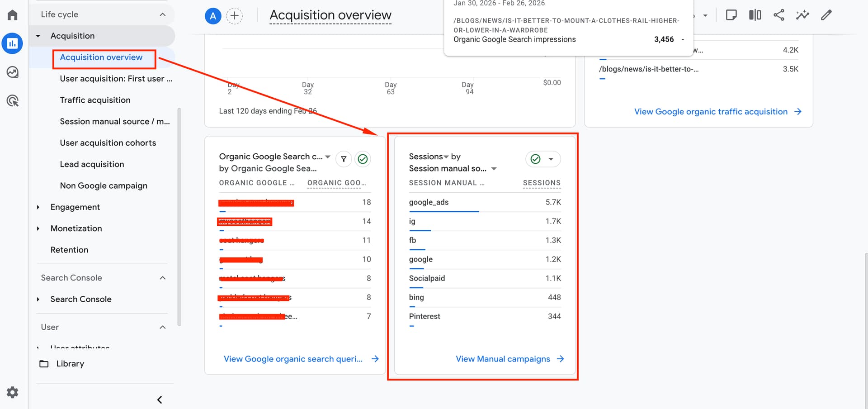Open the Explore icon in left rail
The height and width of the screenshot is (409, 868).
12,72
